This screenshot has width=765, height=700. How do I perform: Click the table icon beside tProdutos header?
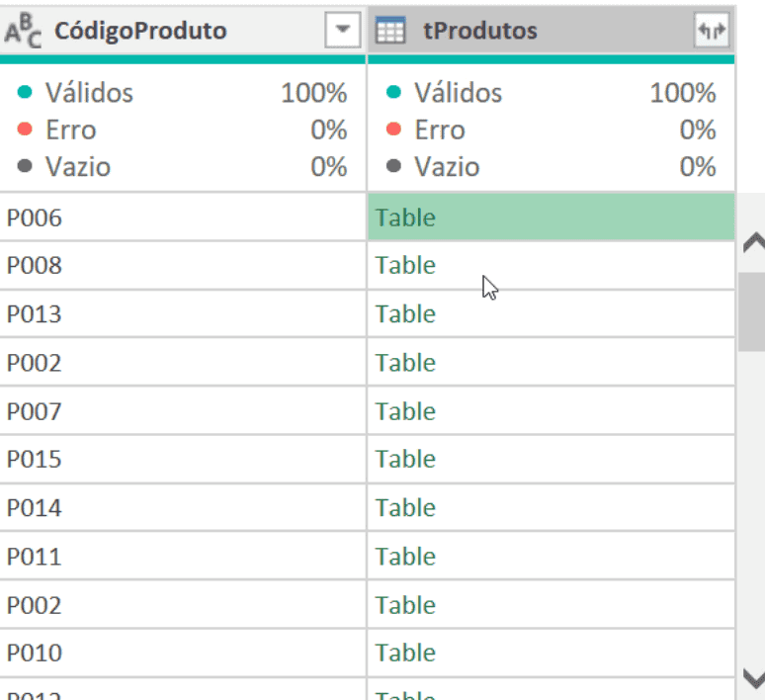coord(390,32)
